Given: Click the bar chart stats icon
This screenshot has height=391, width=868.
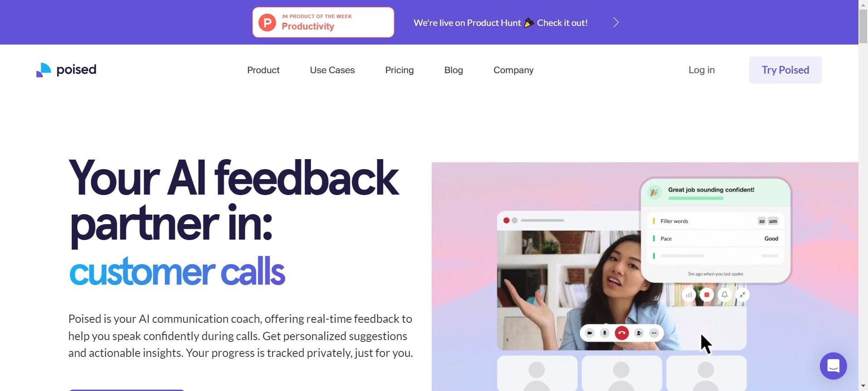Looking at the screenshot, I should (689, 295).
